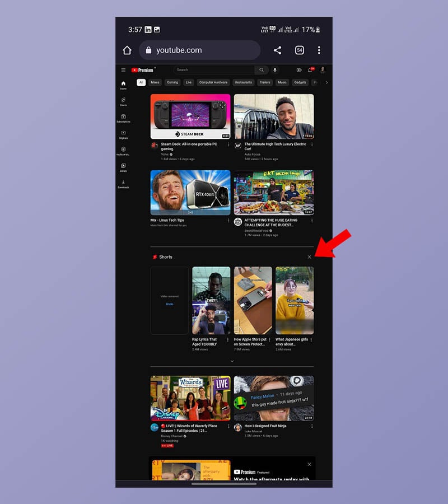Screen dimensions: 448x504
Task: Open options for Rap Lyrics short
Action: (x=228, y=340)
